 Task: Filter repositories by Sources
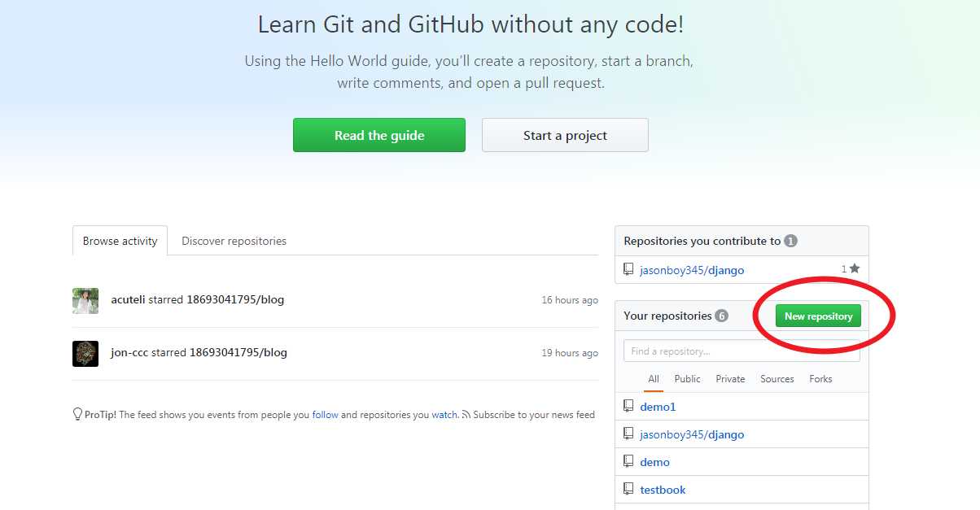[777, 379]
